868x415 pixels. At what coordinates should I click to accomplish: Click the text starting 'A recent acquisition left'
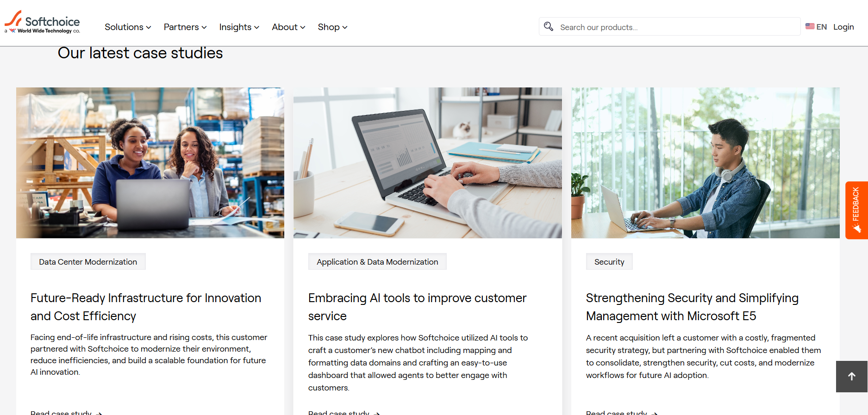703,357
